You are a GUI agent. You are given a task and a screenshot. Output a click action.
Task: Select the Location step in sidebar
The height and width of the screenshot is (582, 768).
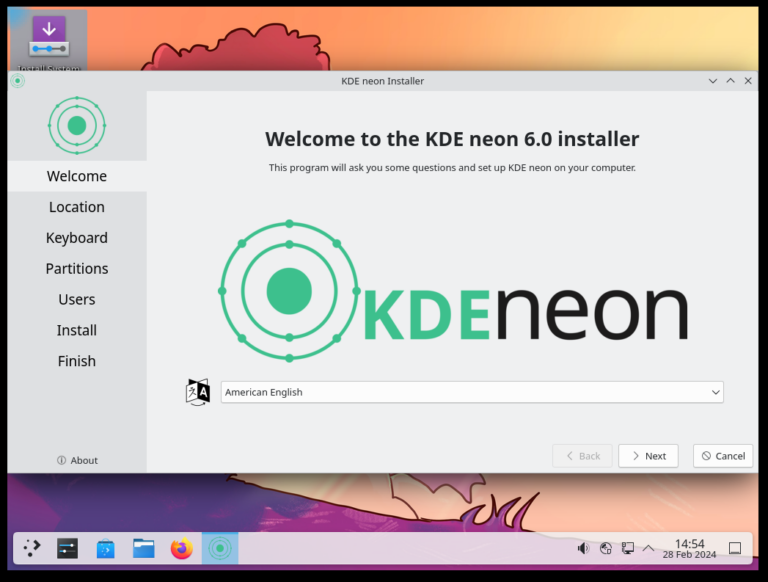pyautogui.click(x=77, y=207)
